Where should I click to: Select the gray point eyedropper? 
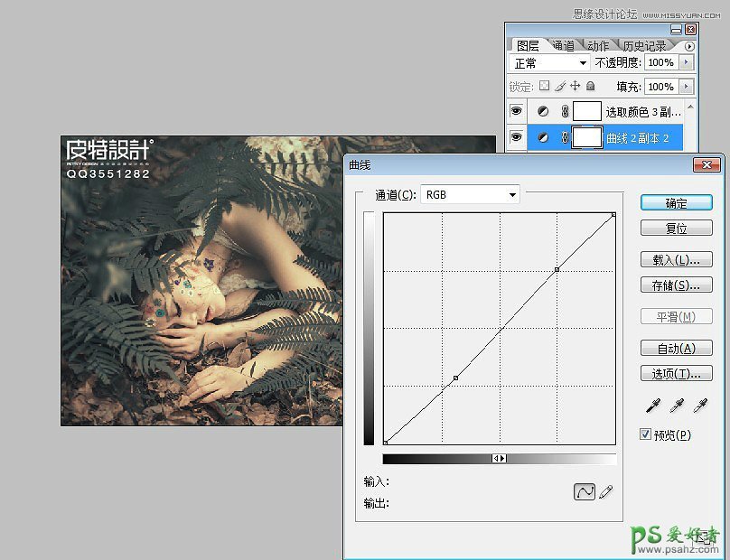(674, 406)
